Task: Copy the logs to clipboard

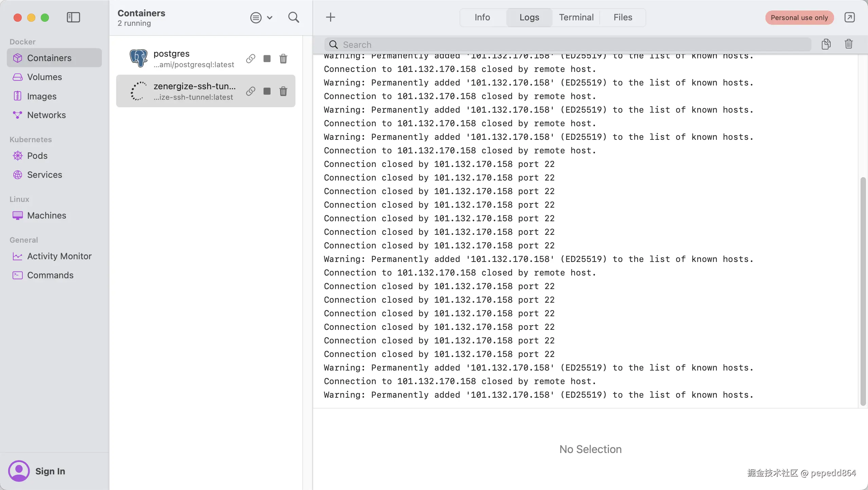Action: point(826,44)
